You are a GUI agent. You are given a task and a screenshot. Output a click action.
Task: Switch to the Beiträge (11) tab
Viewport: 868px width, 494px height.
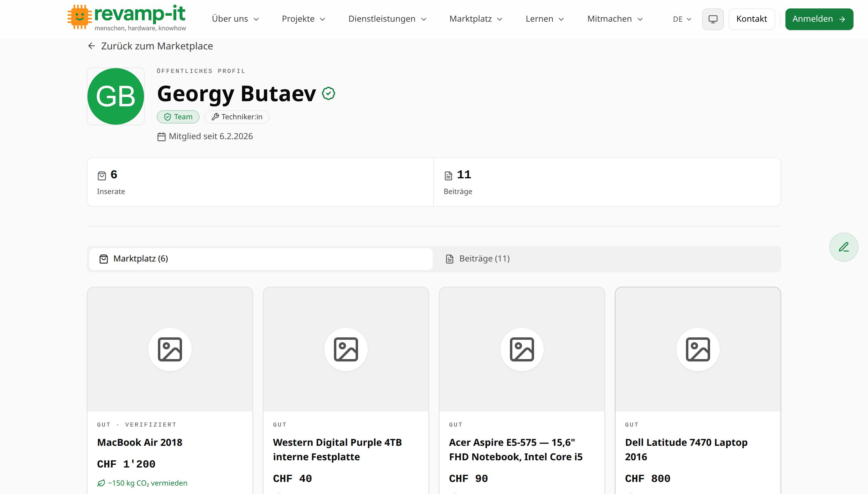[x=607, y=259]
